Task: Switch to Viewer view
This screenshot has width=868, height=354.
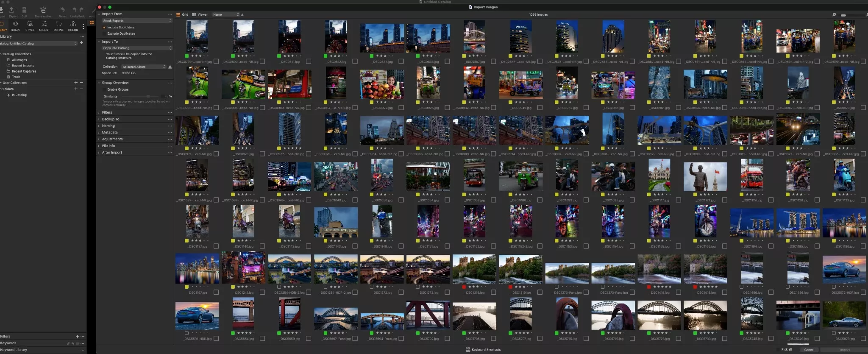Action: pyautogui.click(x=200, y=14)
